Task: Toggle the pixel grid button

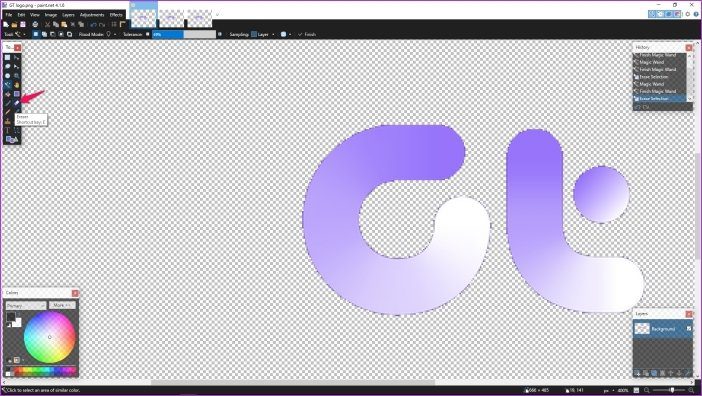Action: [x=114, y=25]
